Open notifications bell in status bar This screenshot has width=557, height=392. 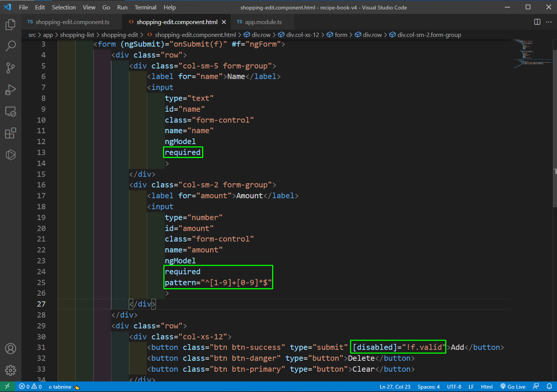point(549,386)
